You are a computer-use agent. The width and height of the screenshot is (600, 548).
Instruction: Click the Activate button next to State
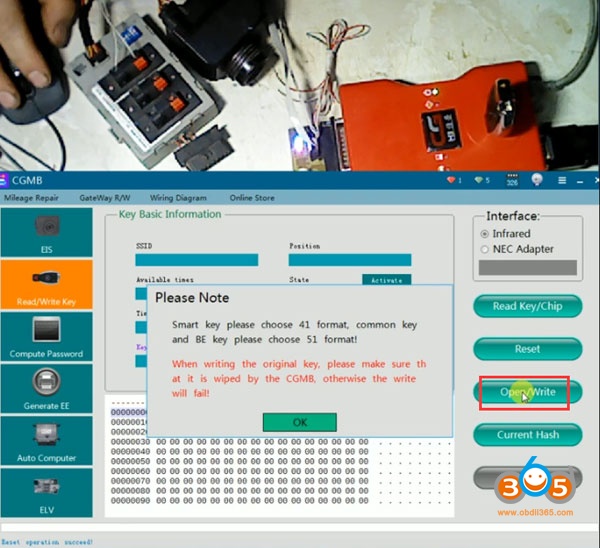coord(386,280)
